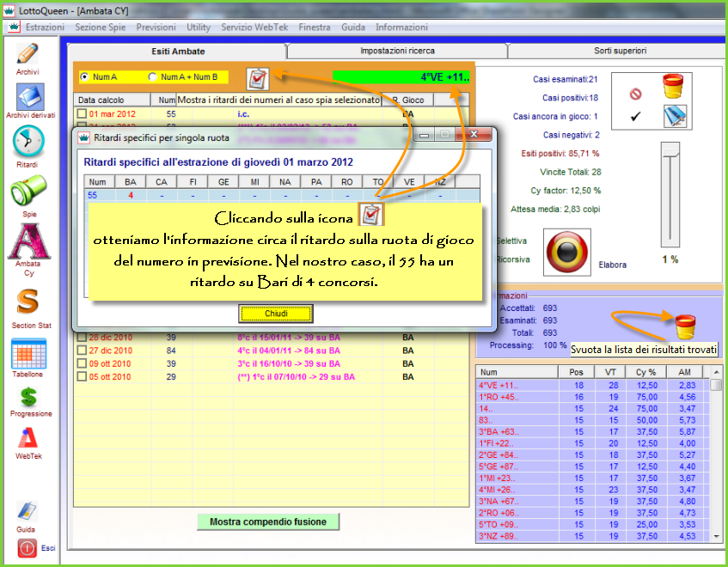
Task: Open the Utility menu
Action: click(199, 27)
